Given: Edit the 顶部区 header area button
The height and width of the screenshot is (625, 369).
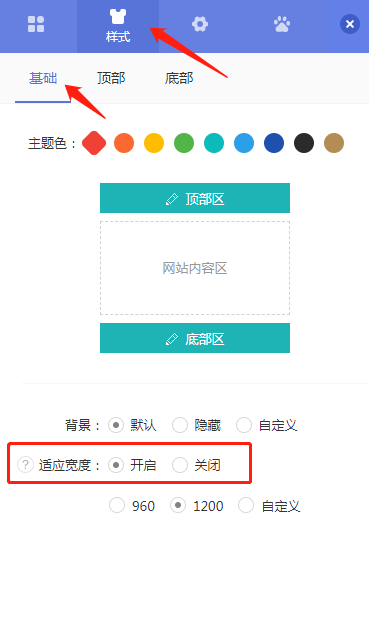Looking at the screenshot, I should [x=195, y=198].
